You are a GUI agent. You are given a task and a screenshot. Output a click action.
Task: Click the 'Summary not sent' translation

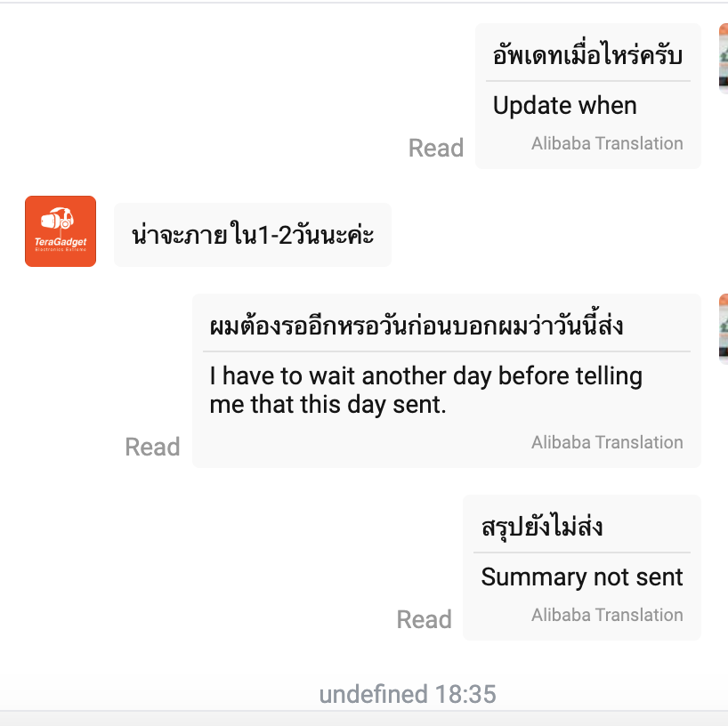pos(582,577)
